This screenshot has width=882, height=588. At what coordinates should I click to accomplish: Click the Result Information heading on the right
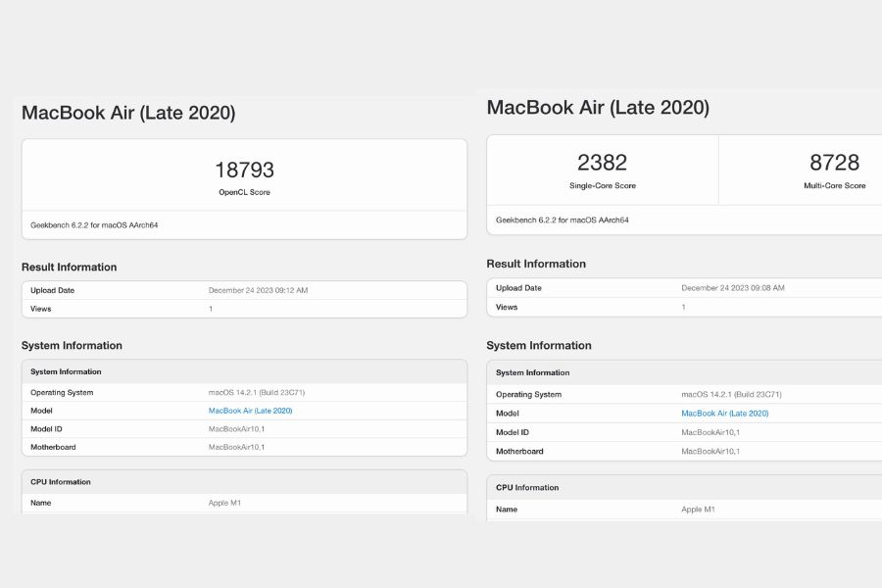pos(536,264)
